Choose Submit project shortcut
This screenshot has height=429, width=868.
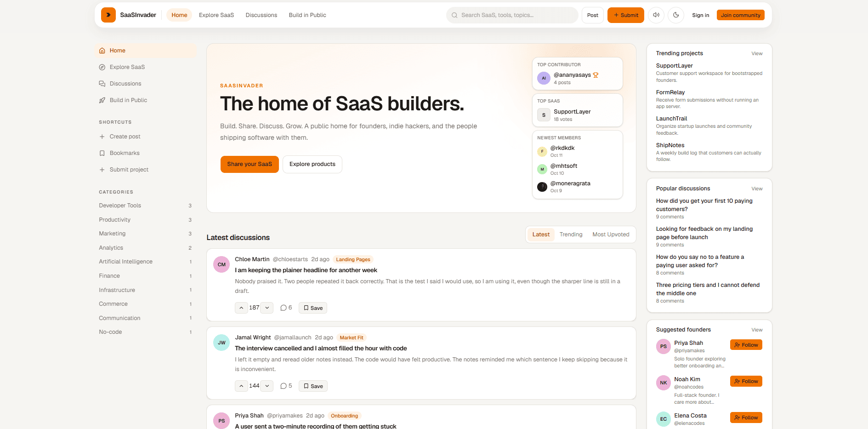pyautogui.click(x=146, y=170)
